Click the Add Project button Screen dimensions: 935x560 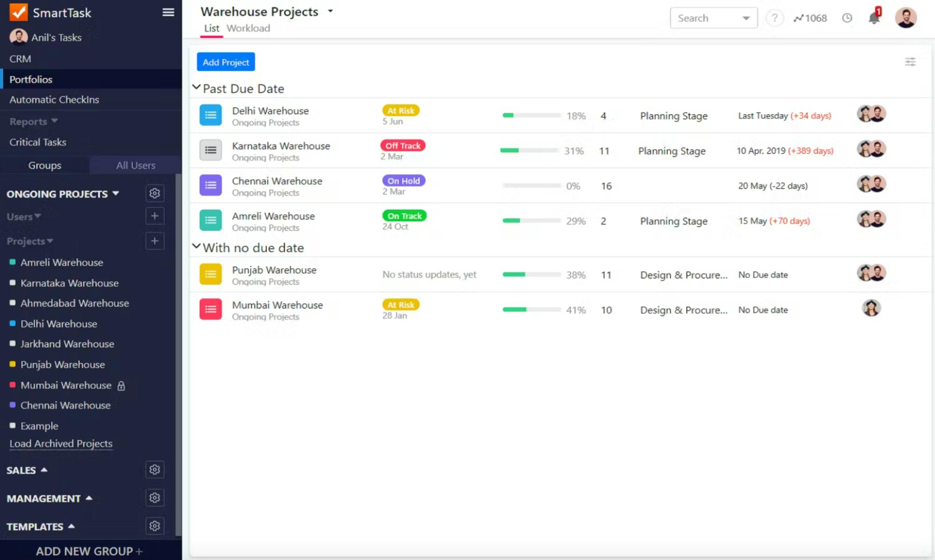tap(225, 61)
